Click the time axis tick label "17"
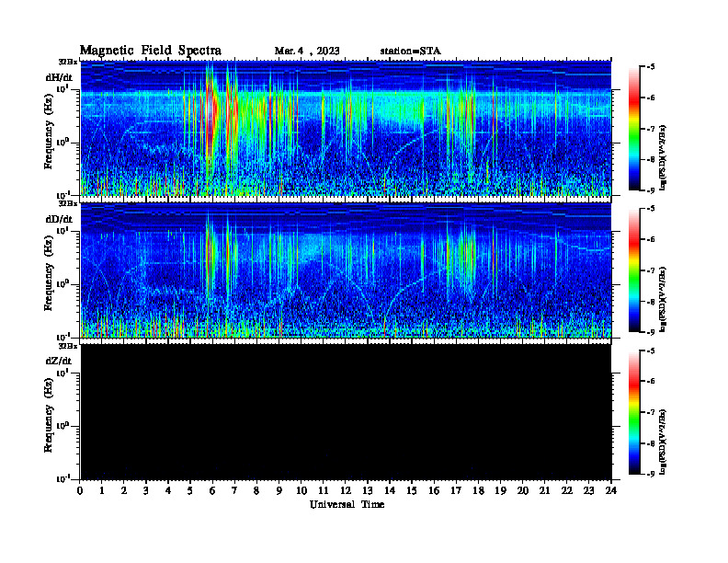This screenshot has width=728, height=563. [456, 490]
